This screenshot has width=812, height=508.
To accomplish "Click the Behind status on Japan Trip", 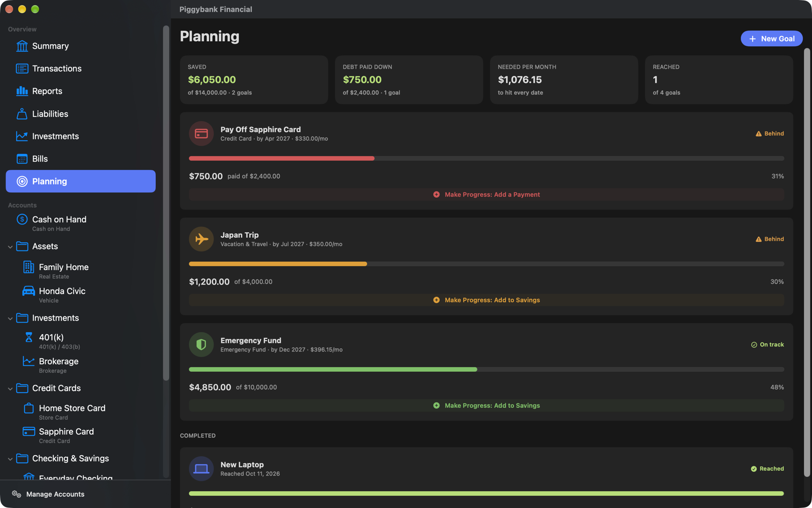I will click(x=770, y=239).
